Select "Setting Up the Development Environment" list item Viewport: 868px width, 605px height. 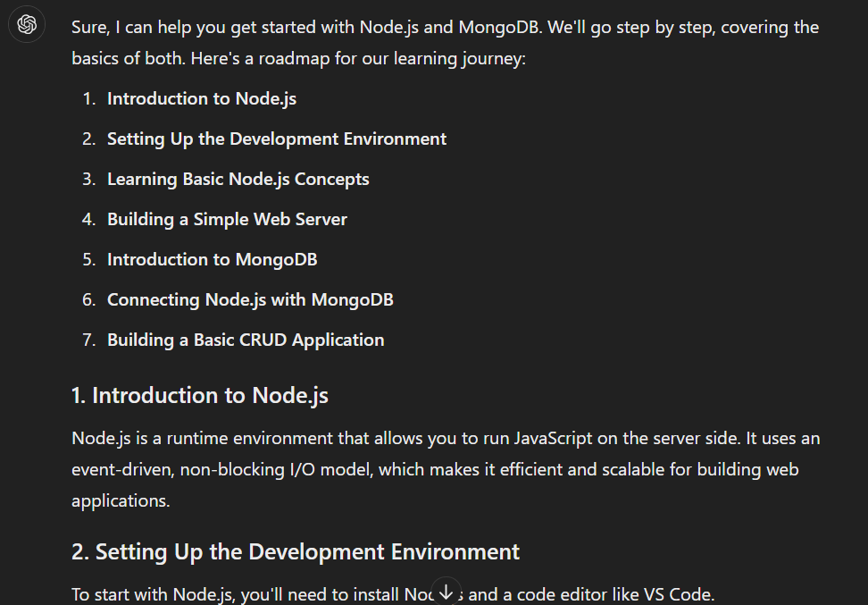pyautogui.click(x=277, y=139)
